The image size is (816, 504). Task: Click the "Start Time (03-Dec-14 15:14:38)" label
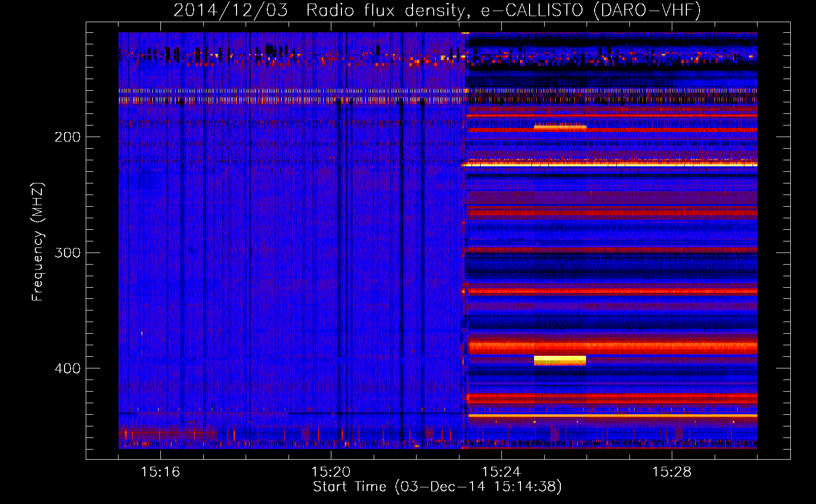click(437, 487)
